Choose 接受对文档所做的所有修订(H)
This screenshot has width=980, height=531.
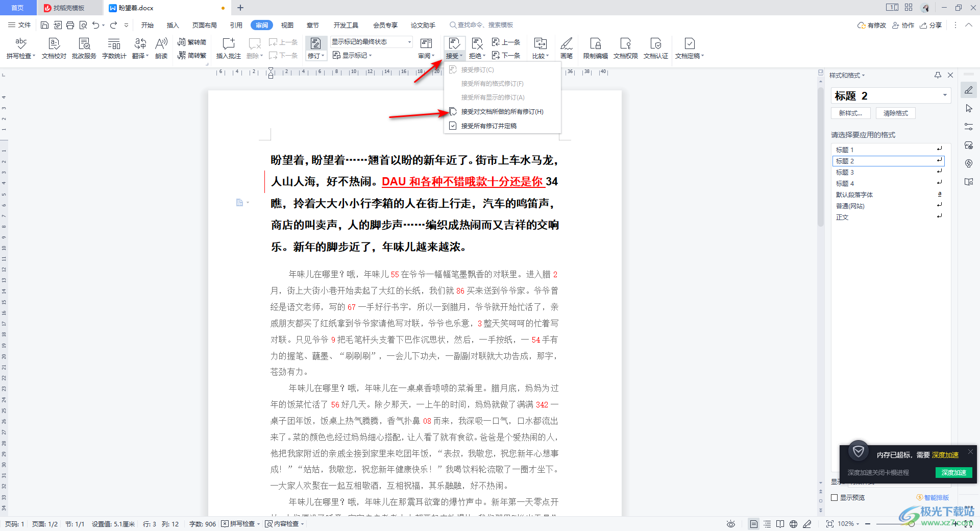tap(502, 112)
